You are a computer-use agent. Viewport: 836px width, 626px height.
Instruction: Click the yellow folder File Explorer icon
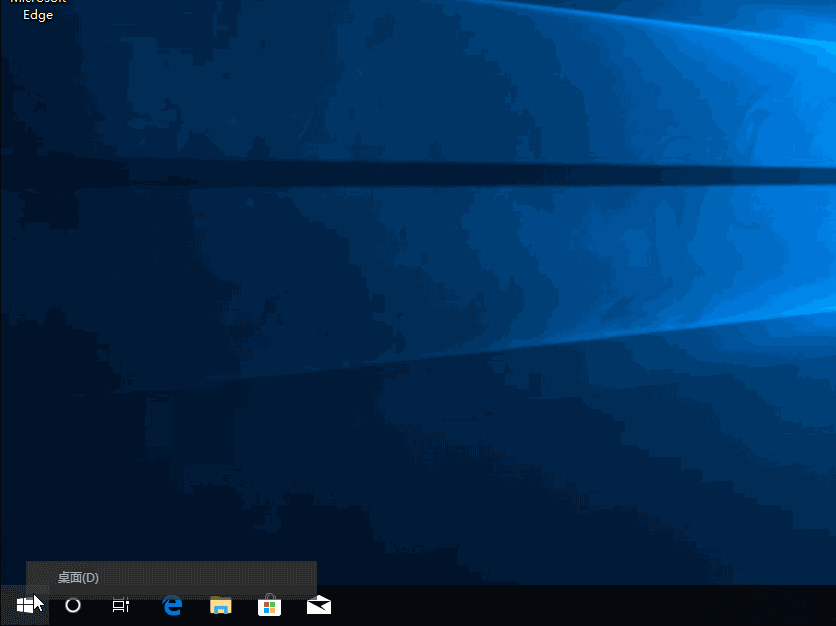coord(219,604)
